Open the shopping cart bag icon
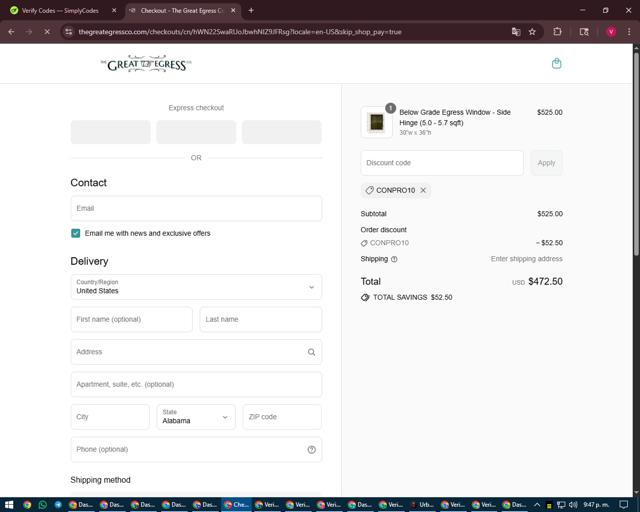Image resolution: width=640 pixels, height=512 pixels. [556, 64]
